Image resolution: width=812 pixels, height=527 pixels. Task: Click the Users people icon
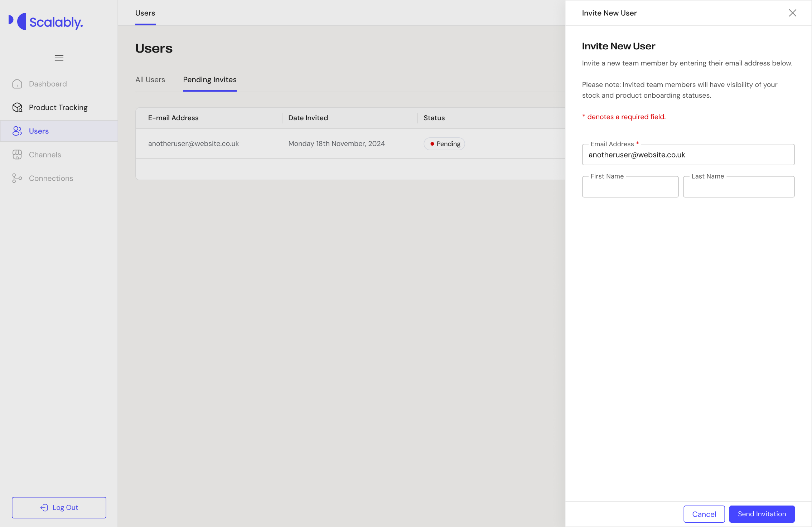pos(17,131)
